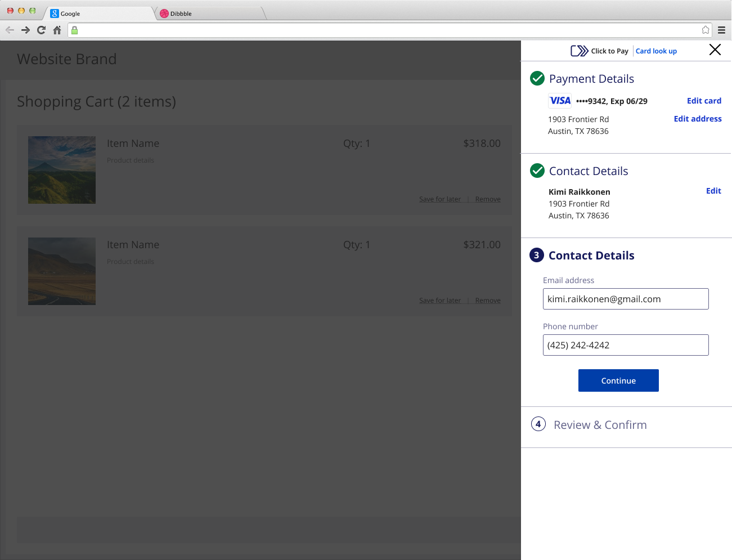
Task: Go to the browser home icon
Action: coord(57,30)
